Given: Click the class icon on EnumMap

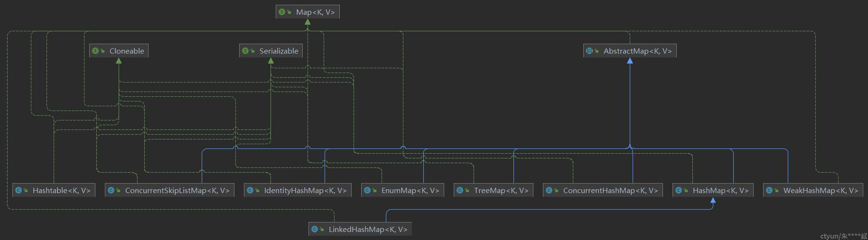Looking at the screenshot, I should pos(367,190).
